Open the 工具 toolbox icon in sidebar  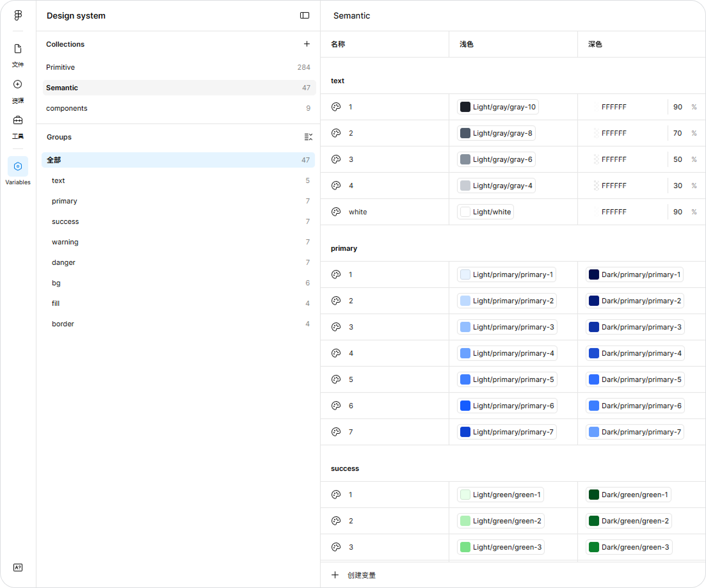click(18, 120)
